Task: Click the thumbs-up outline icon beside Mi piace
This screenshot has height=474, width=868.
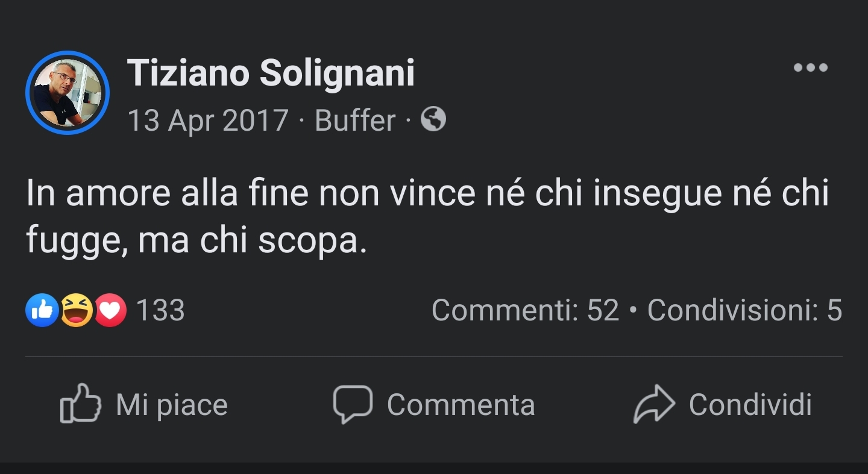Action: (80, 404)
